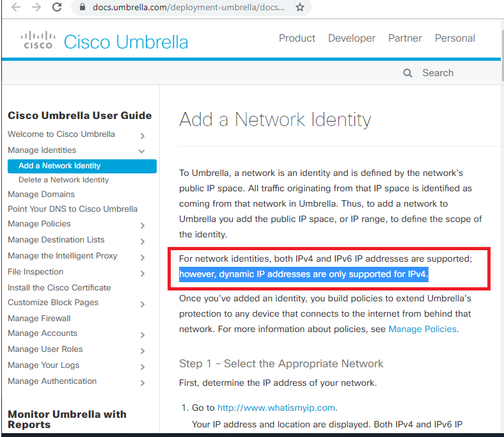Open Manage the Intelligent Proxy
Screen dimensions: 504x437
[62, 256]
